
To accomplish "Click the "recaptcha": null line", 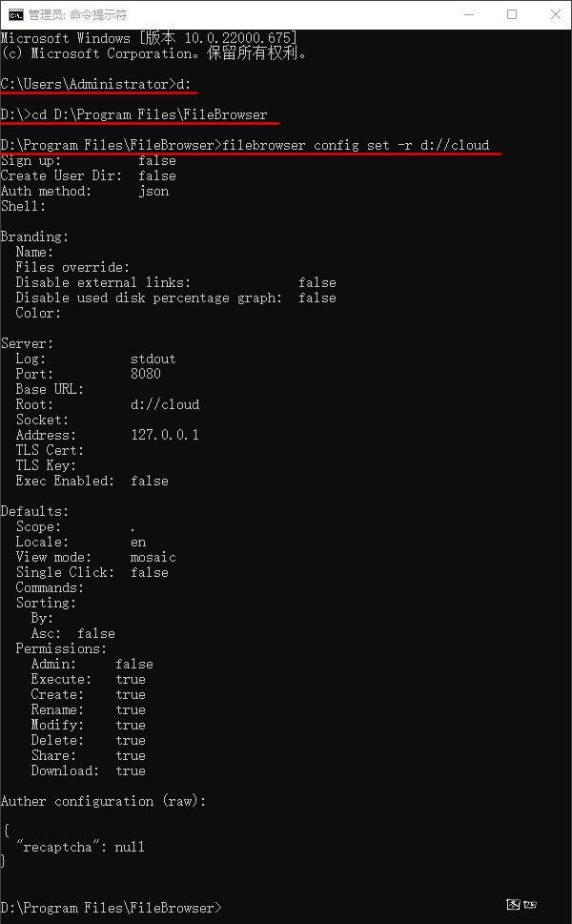I will 81,847.
